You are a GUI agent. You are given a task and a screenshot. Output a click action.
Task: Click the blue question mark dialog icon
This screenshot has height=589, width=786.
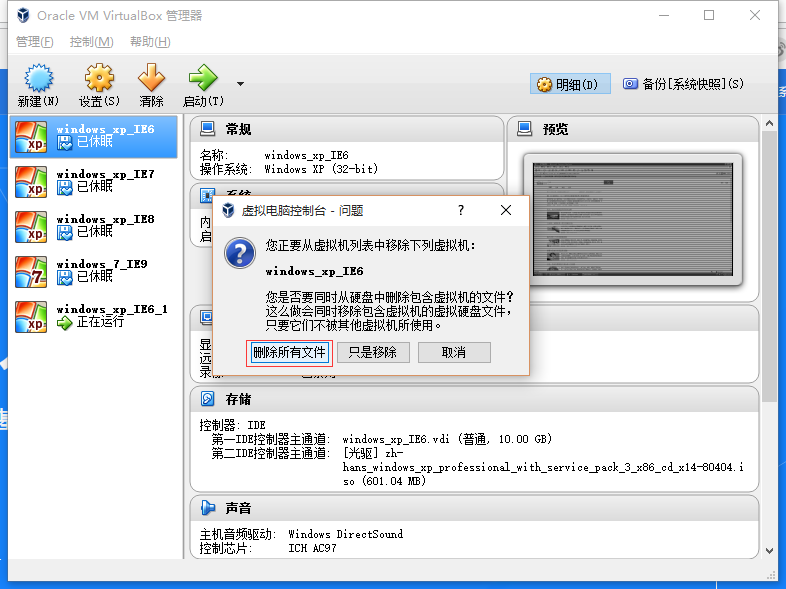[240, 254]
